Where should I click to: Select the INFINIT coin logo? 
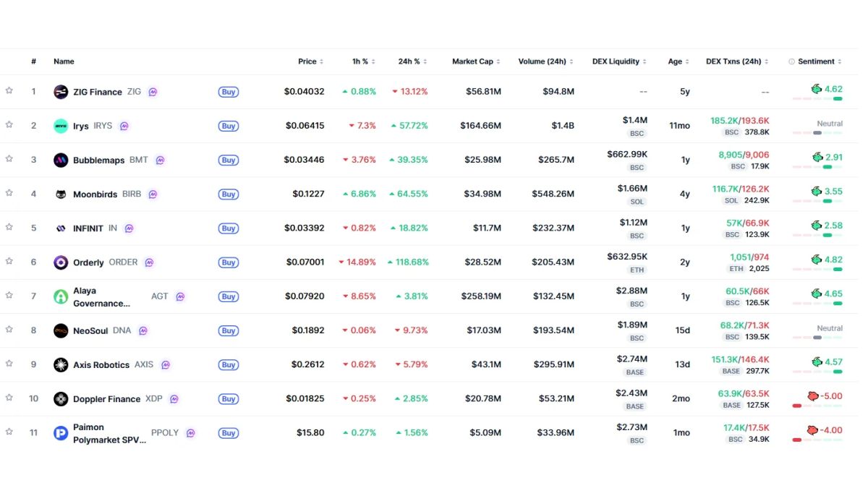pyautogui.click(x=61, y=228)
